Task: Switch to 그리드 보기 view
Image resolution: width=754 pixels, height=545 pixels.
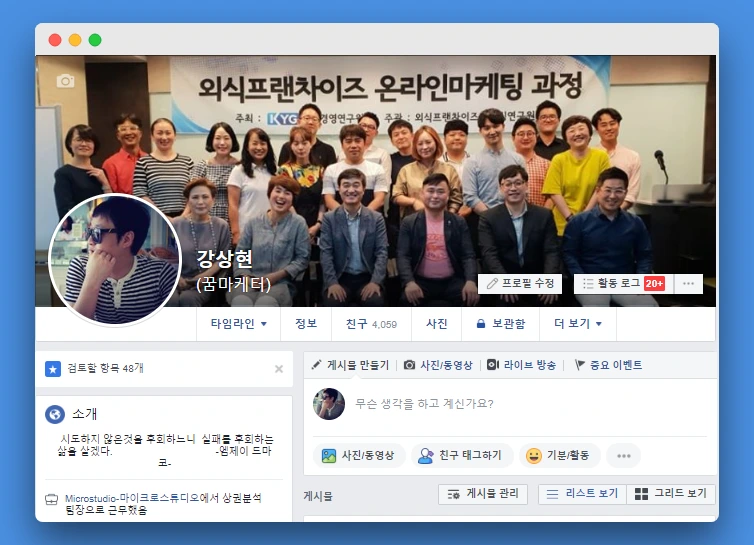Action: 671,494
